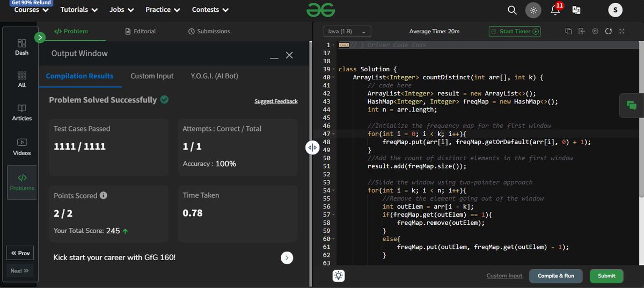Screen dimensions: 644x288
Task: Collapse the else block at line 60
Action: (334, 239)
